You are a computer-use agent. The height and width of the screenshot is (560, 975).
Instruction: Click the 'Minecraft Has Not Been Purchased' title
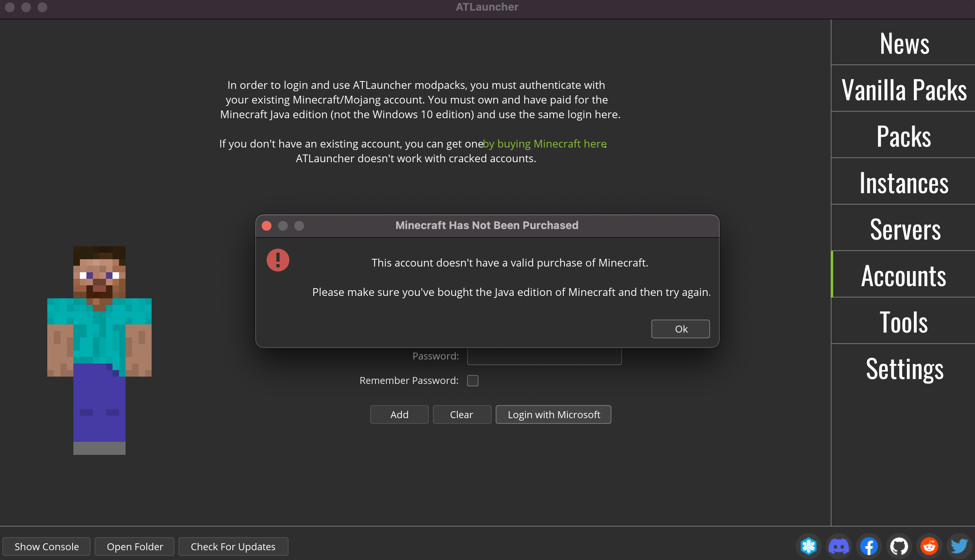point(487,225)
